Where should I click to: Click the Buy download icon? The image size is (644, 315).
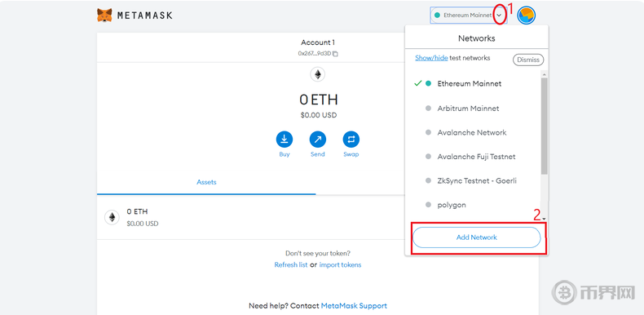pyautogui.click(x=285, y=140)
